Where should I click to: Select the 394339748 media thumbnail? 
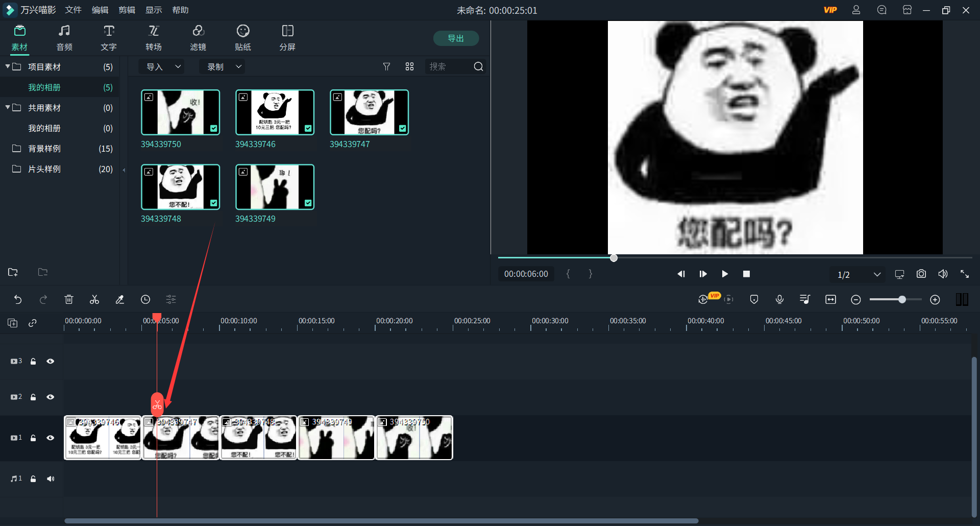click(180, 187)
